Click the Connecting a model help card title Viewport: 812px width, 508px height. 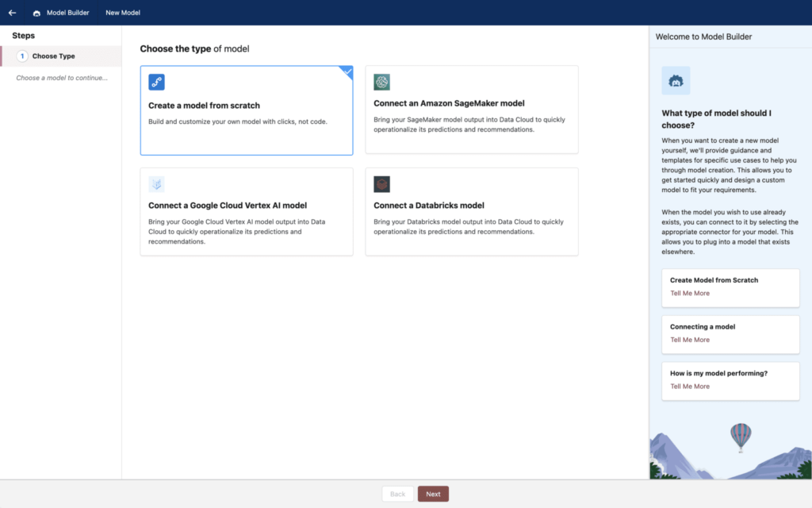703,326
